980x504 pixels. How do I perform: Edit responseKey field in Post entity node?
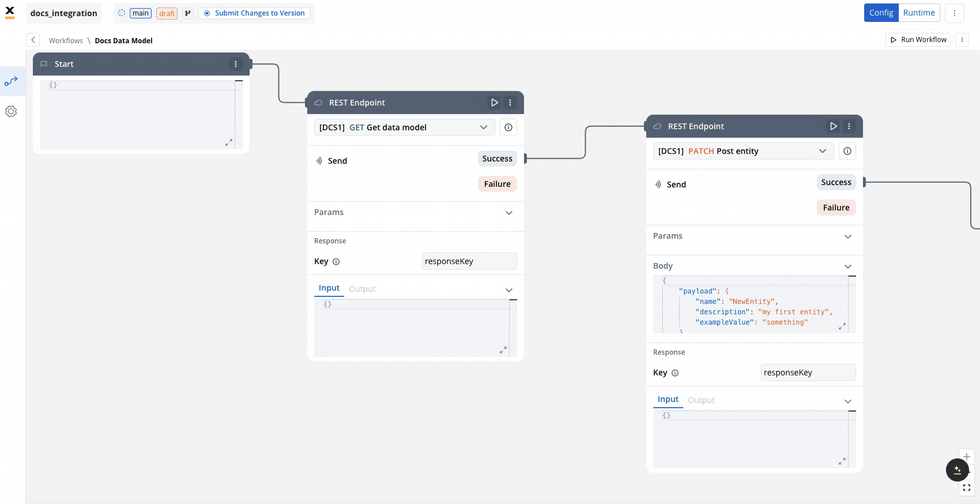(808, 373)
